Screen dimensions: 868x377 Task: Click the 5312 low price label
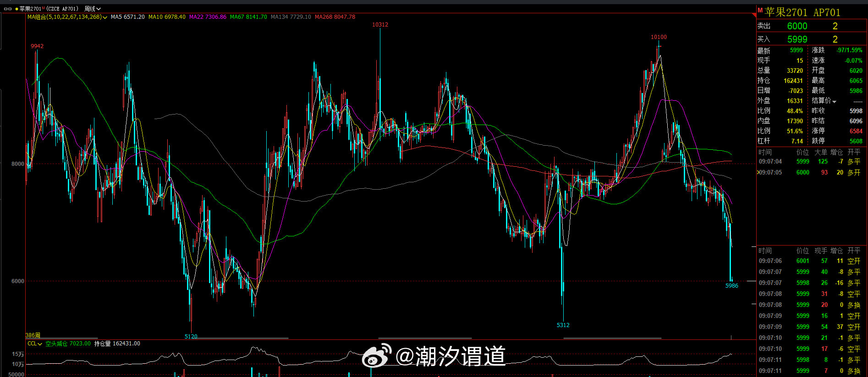click(x=563, y=325)
